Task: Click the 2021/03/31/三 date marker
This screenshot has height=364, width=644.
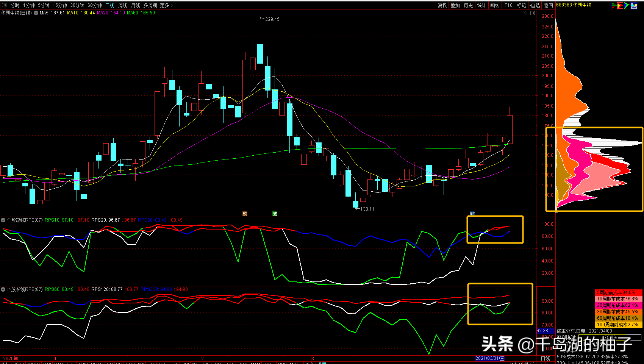Action: [490, 358]
